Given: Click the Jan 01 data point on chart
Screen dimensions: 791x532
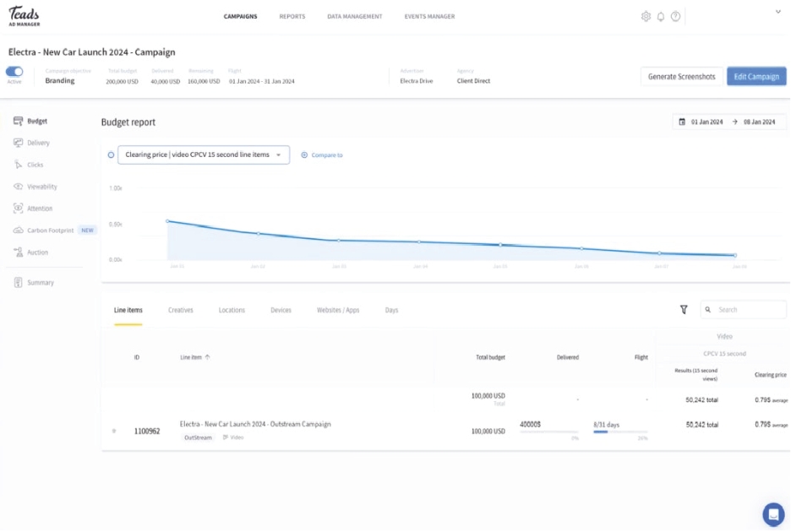Looking at the screenshot, I should [x=167, y=220].
